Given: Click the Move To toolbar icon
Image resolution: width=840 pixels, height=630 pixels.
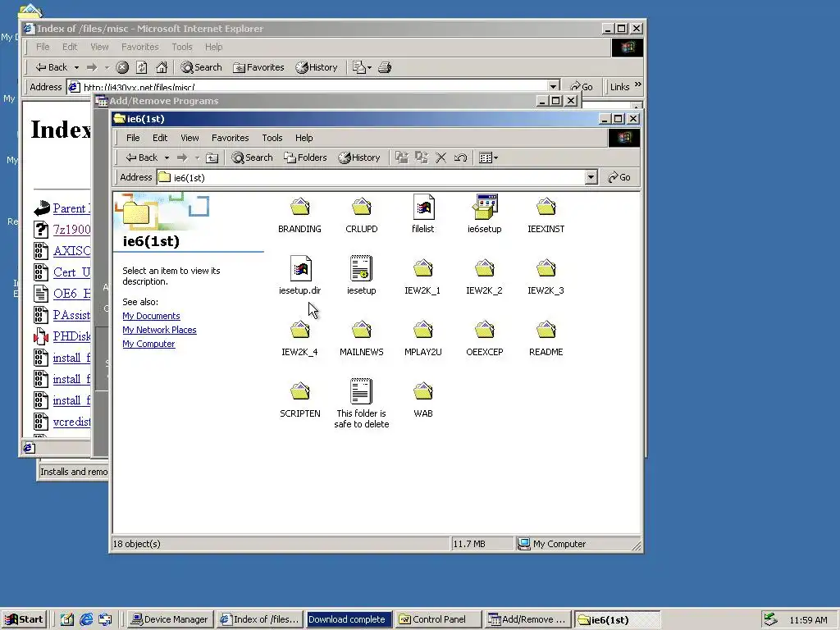Looking at the screenshot, I should point(401,157).
